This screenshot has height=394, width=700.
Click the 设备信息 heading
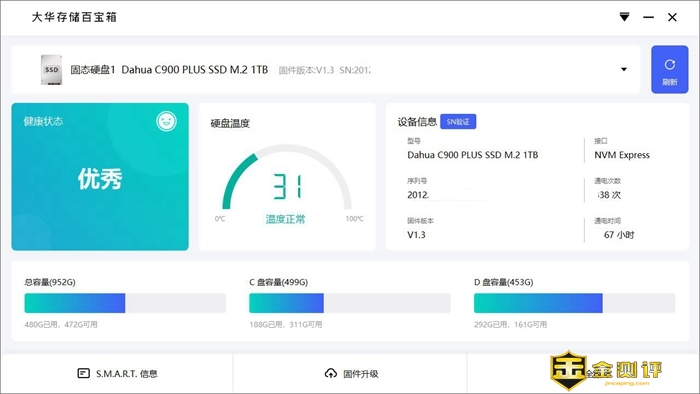tap(417, 122)
